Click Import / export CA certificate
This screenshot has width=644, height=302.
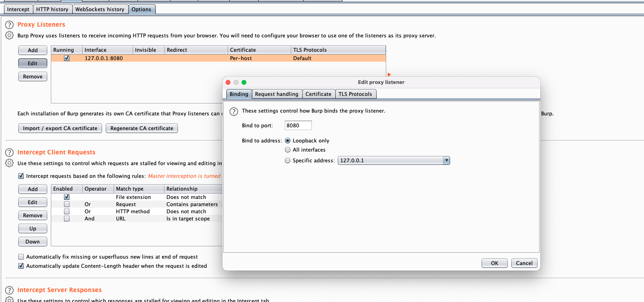60,128
